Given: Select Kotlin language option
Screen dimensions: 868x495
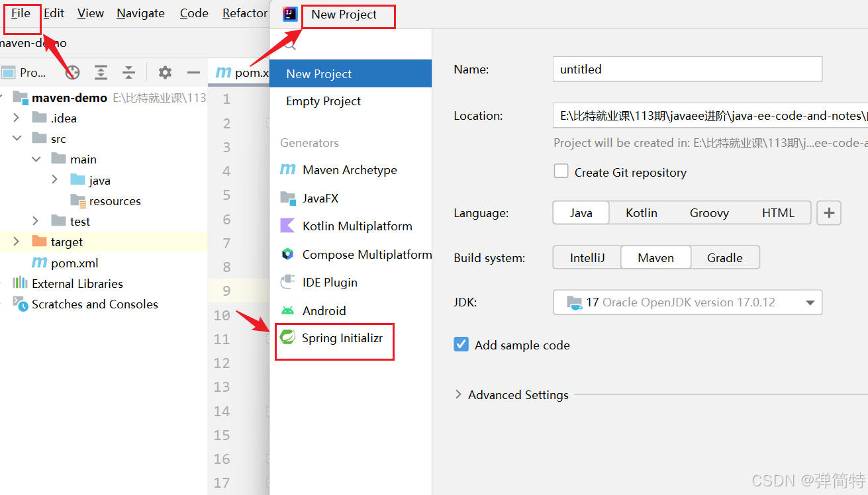Looking at the screenshot, I should (x=642, y=212).
